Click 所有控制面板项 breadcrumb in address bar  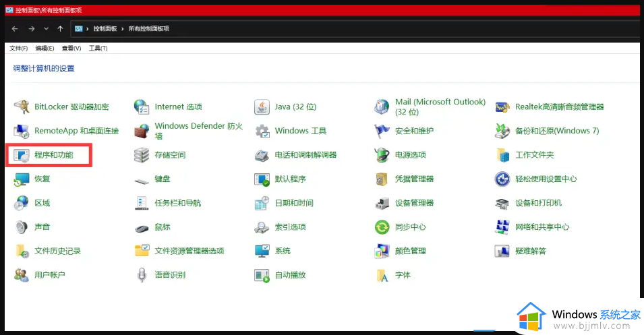[148, 29]
